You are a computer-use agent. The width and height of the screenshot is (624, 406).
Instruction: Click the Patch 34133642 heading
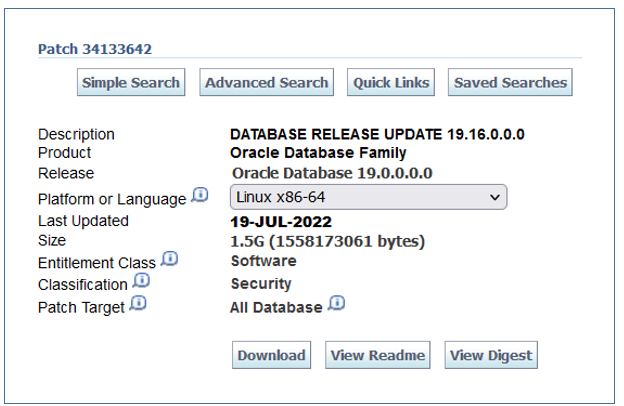[95, 49]
